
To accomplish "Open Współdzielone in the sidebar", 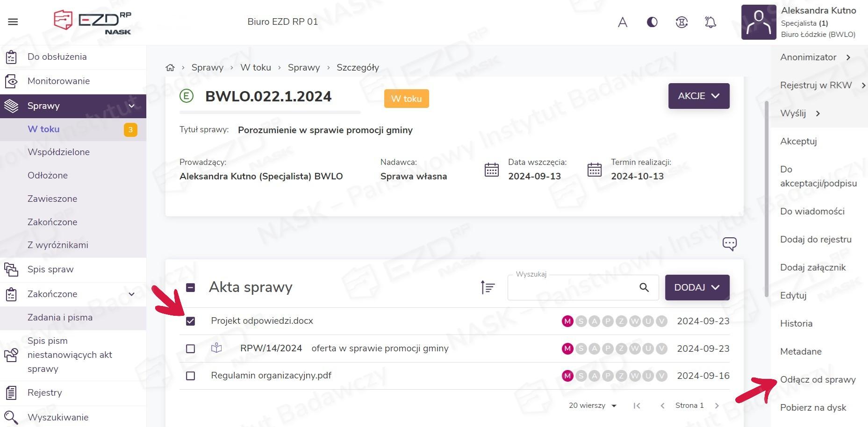I will tap(58, 152).
